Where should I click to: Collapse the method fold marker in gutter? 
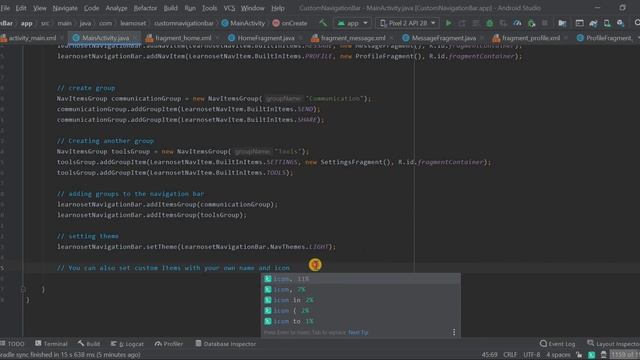click(x=23, y=289)
